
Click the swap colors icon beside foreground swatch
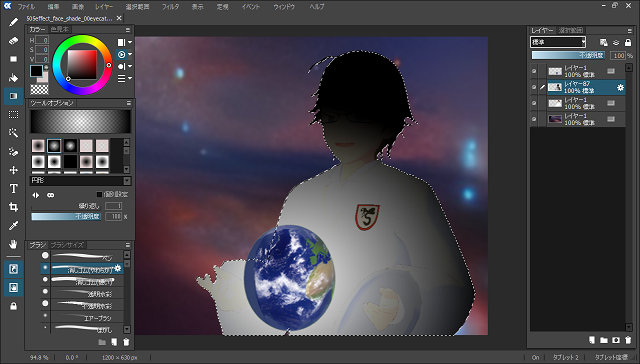(x=46, y=68)
